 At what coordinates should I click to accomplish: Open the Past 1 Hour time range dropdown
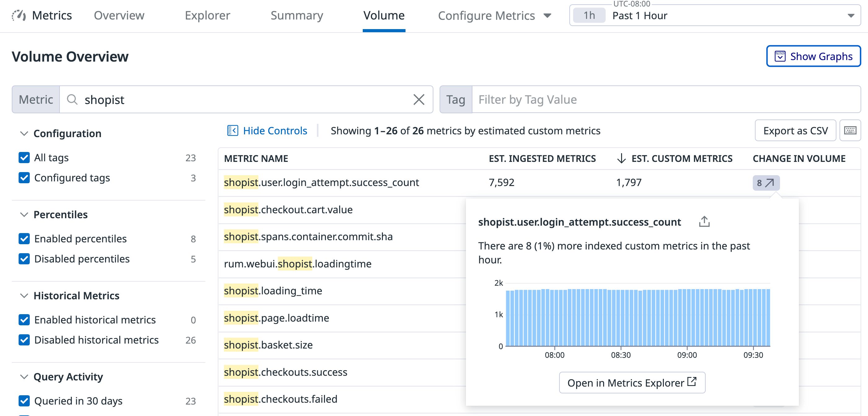click(715, 15)
